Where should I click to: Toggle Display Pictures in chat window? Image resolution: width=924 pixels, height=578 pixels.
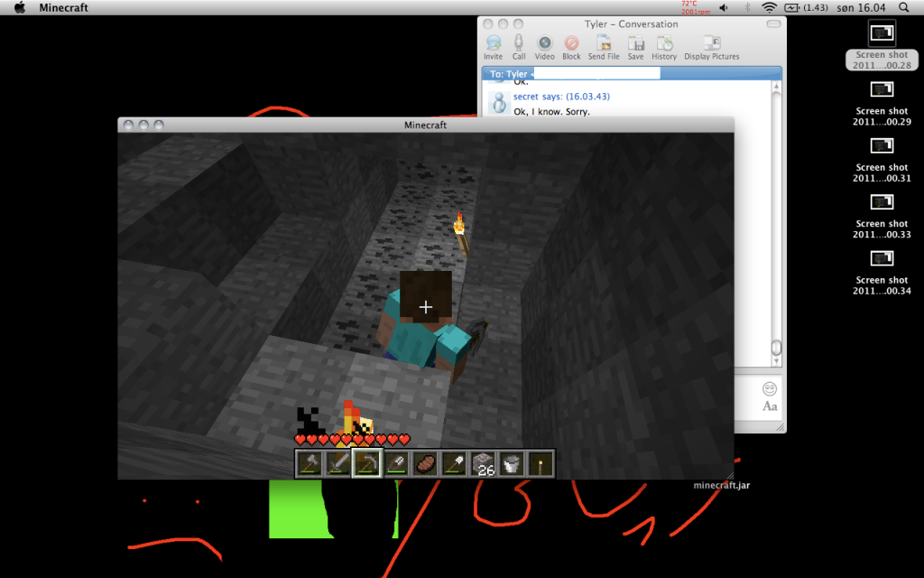pos(711,46)
